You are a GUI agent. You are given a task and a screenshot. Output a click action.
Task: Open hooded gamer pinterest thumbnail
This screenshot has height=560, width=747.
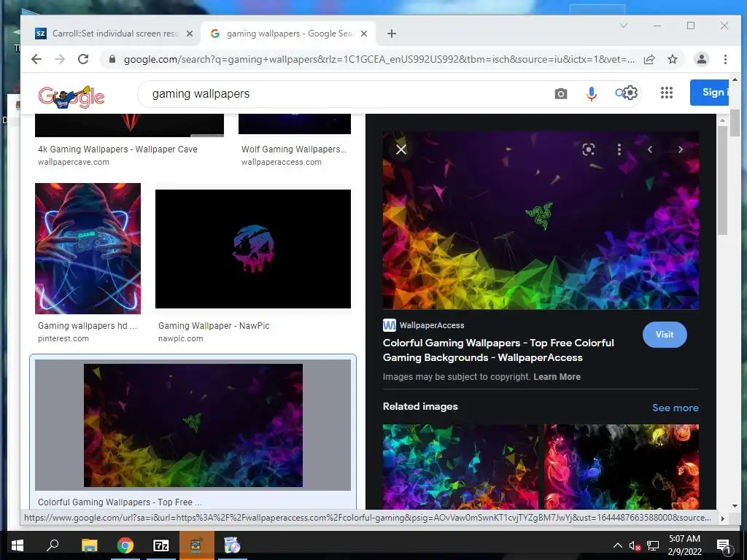point(88,249)
